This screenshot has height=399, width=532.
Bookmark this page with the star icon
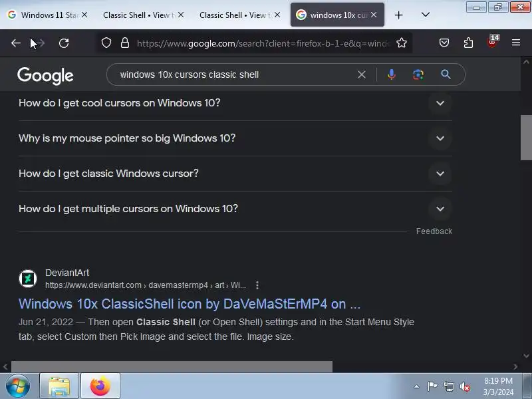[x=402, y=43]
